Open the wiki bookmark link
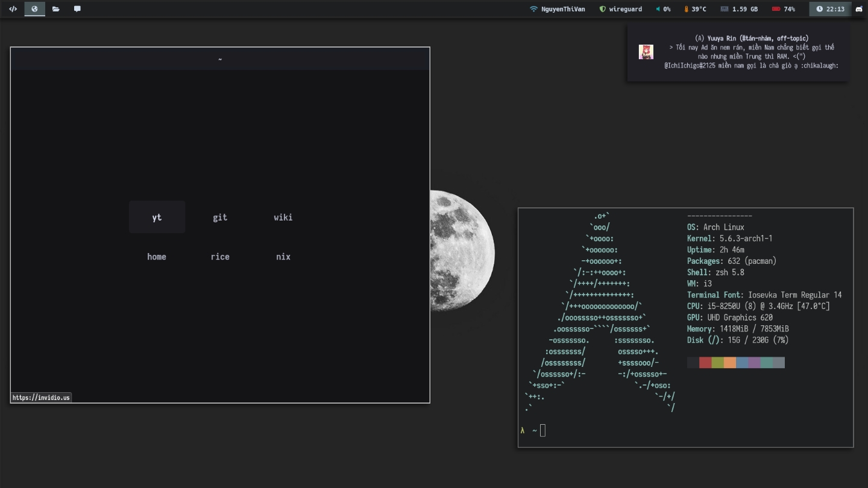Image resolution: width=868 pixels, height=488 pixels. click(283, 217)
